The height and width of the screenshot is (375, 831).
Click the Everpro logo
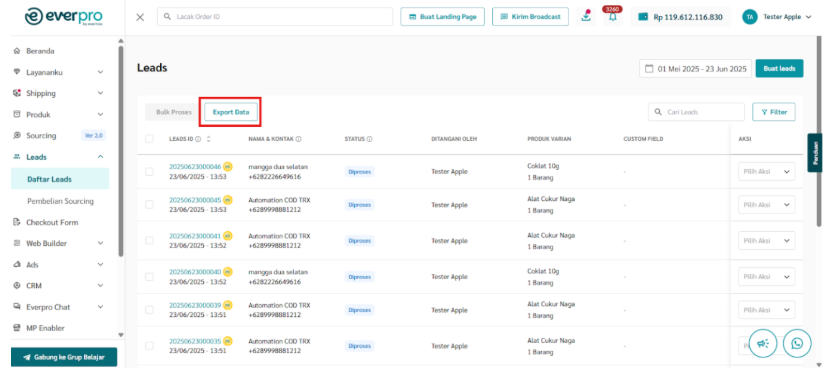pos(63,16)
